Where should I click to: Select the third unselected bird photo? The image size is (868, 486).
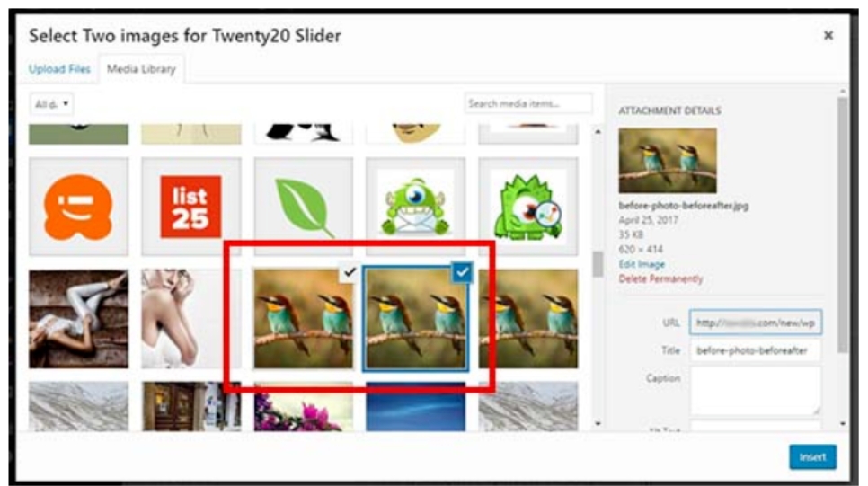point(528,319)
